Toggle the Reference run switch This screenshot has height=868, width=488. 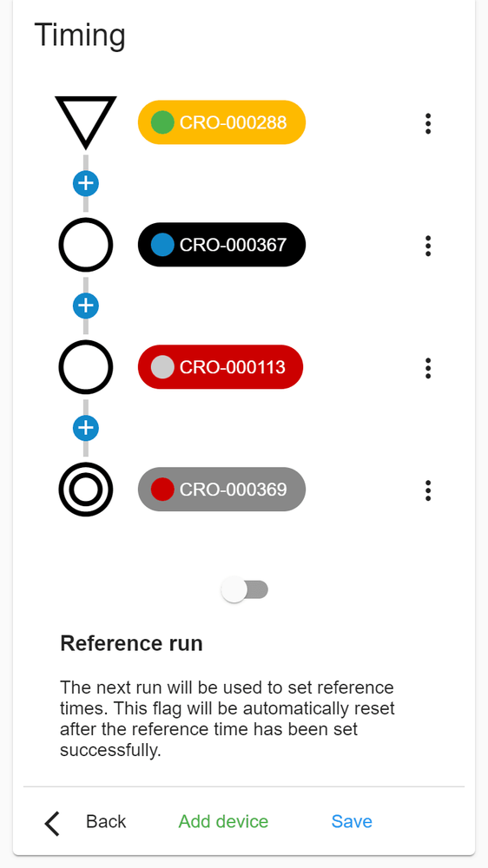pos(244,589)
